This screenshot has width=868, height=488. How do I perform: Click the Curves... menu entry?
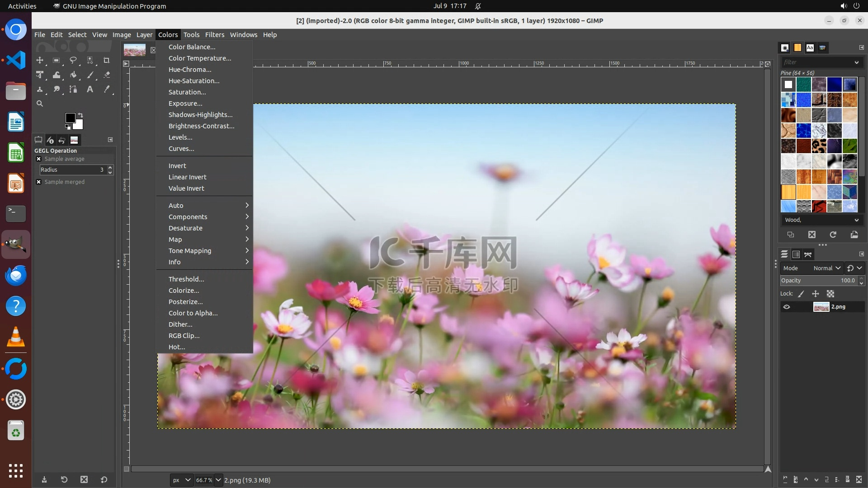(x=181, y=149)
